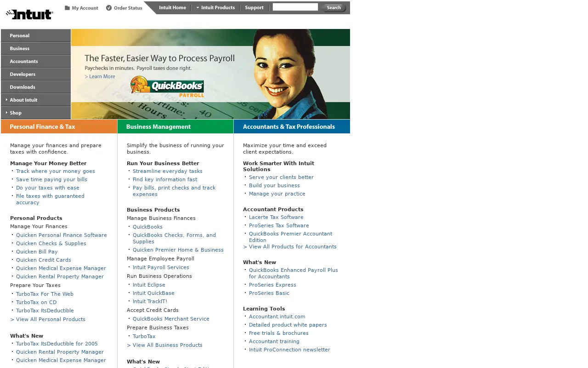Open Manage your practice link
Screen dimensions: 588x368
[277, 194]
